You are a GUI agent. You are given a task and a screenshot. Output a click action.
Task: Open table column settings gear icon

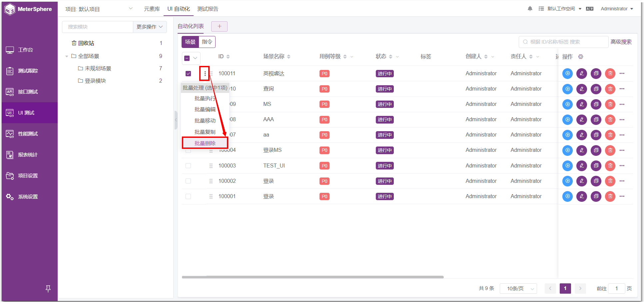(x=581, y=57)
